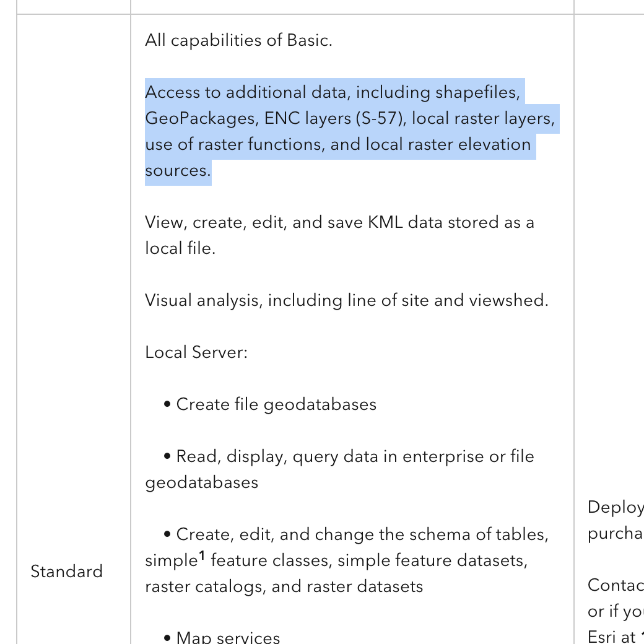Image resolution: width=644 pixels, height=644 pixels.
Task: Click the superscript footnote 1 after simple
Action: coord(202,556)
